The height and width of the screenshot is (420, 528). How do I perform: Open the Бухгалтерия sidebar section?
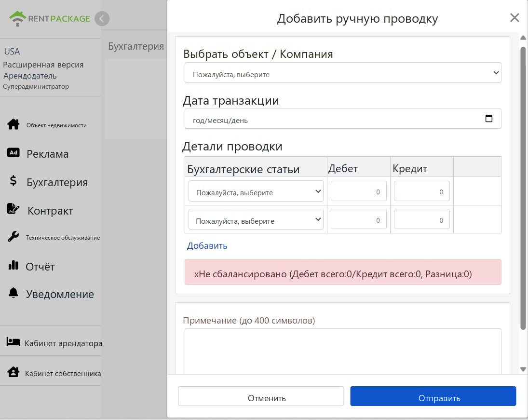pyautogui.click(x=57, y=182)
